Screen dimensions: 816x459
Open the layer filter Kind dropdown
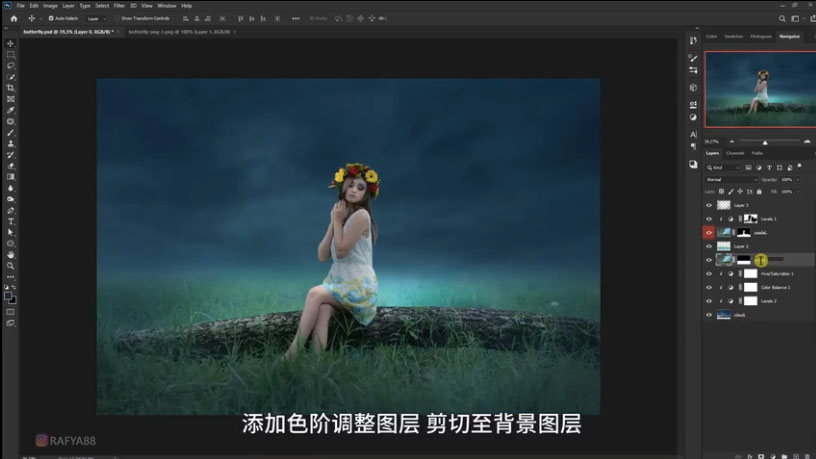(x=723, y=168)
